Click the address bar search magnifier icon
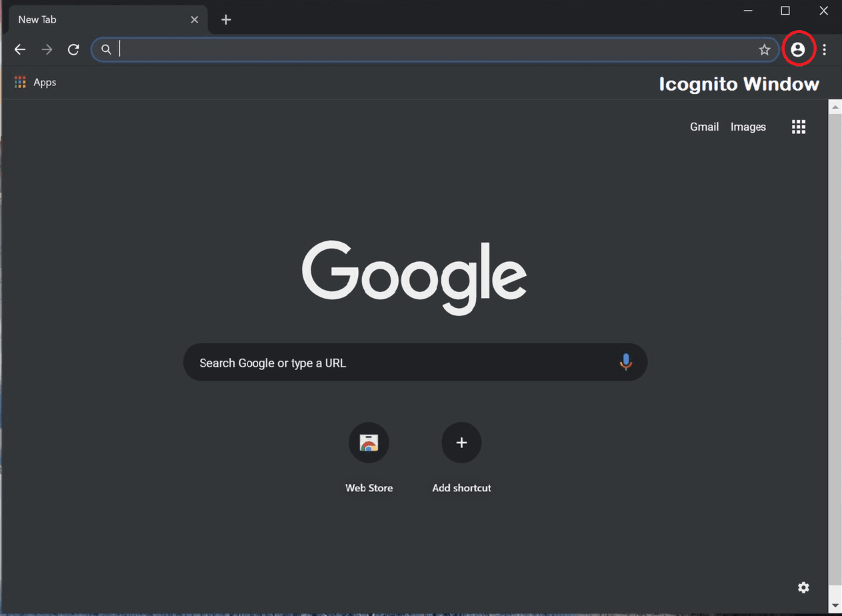This screenshot has width=842, height=616. [106, 49]
